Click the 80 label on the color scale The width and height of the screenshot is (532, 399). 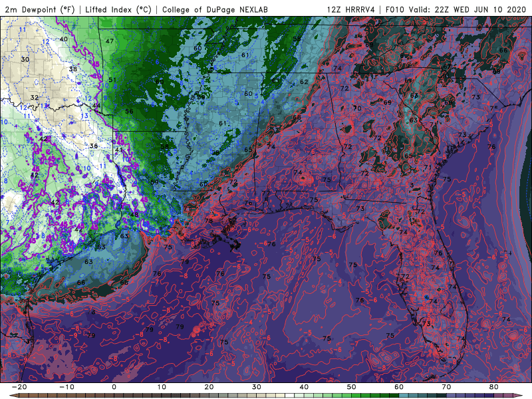tap(493, 387)
